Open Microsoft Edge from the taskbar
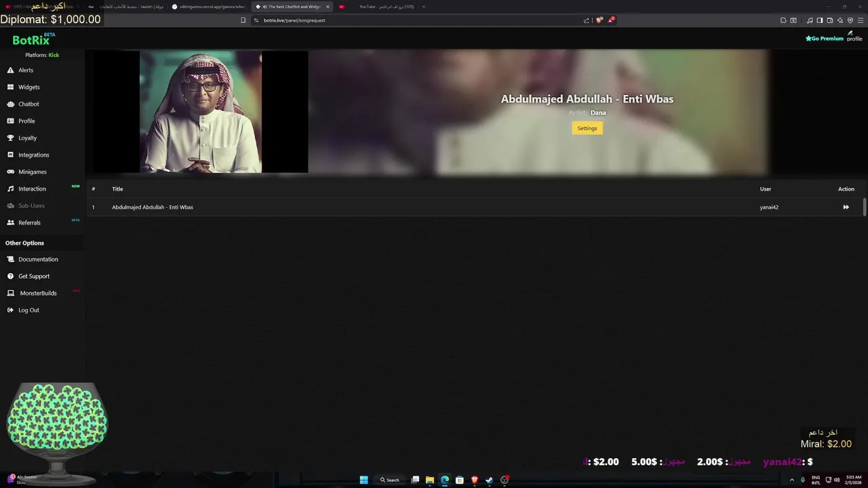This screenshot has width=868, height=488. [445, 480]
